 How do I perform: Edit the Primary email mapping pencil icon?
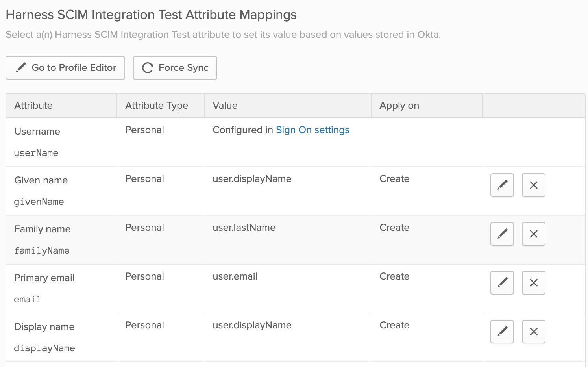502,283
